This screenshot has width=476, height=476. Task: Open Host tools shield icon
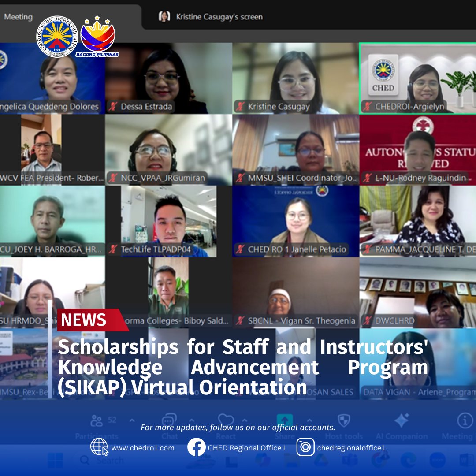pyautogui.click(x=344, y=421)
